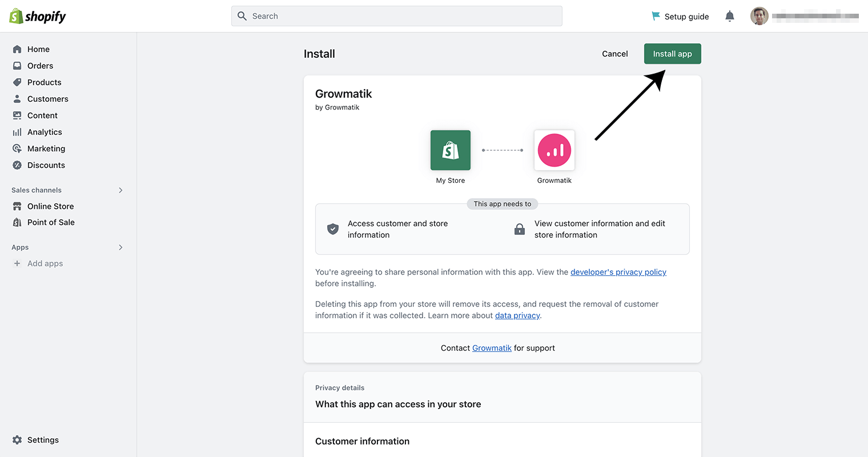This screenshot has width=868, height=457.
Task: Click the pink Growmatik app icon
Action: [554, 150]
